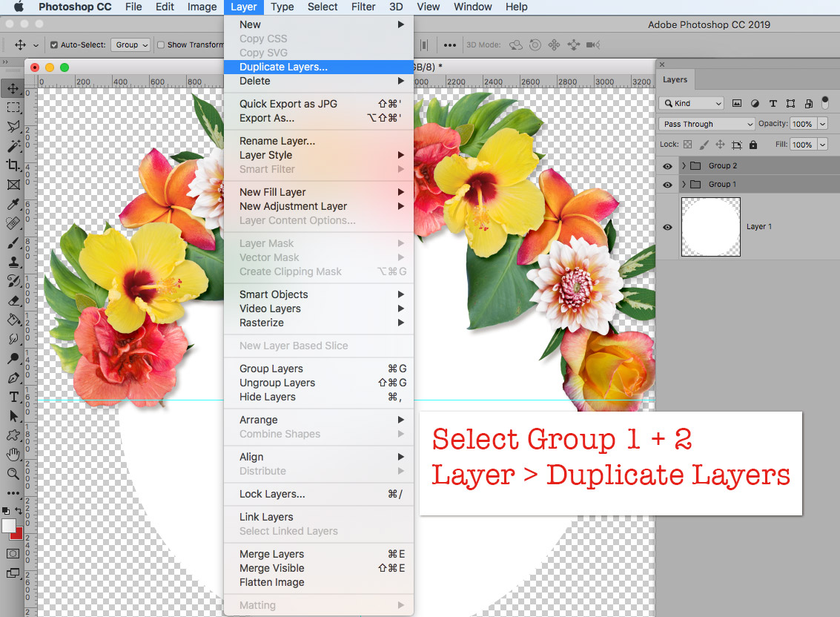The image size is (840, 617).
Task: Open the New submenu in Layer menu
Action: [x=319, y=24]
